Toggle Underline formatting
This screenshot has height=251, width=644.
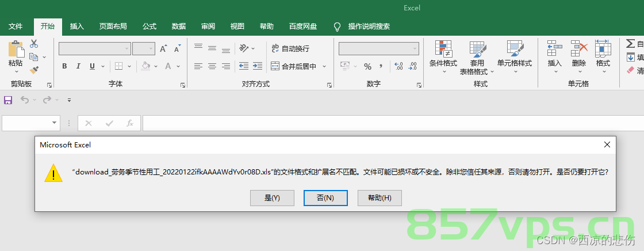coord(92,66)
